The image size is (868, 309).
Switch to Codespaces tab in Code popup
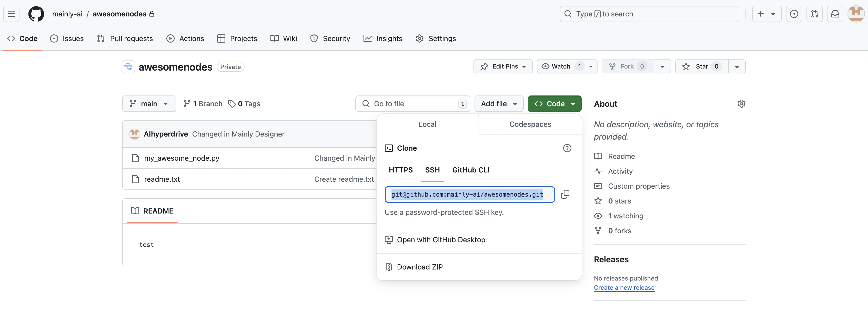pyautogui.click(x=530, y=124)
